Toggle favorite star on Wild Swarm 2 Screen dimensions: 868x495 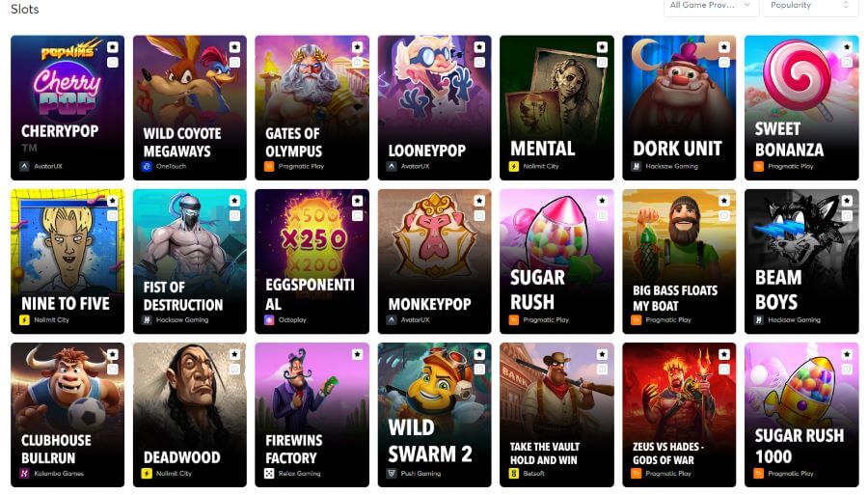click(479, 354)
